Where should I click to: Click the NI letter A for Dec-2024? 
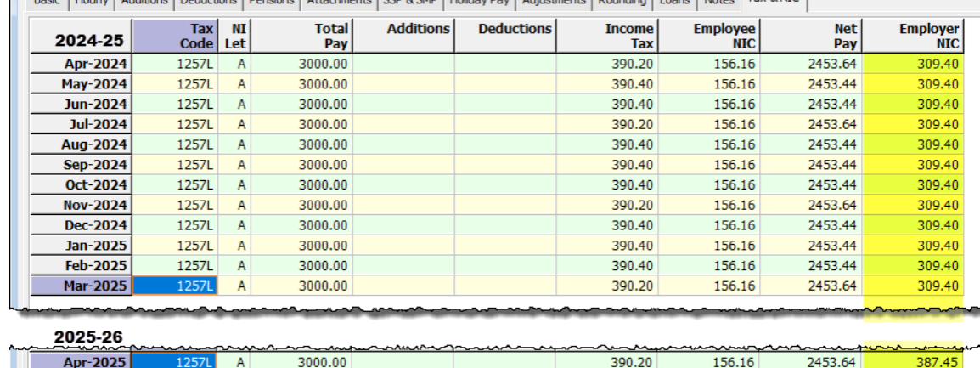[x=234, y=224]
